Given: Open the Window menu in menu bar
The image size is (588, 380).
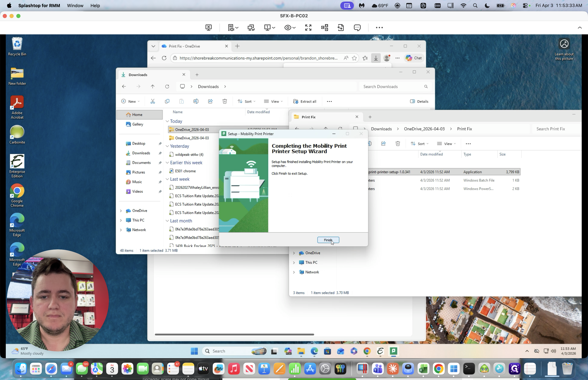Looking at the screenshot, I should click(75, 5).
